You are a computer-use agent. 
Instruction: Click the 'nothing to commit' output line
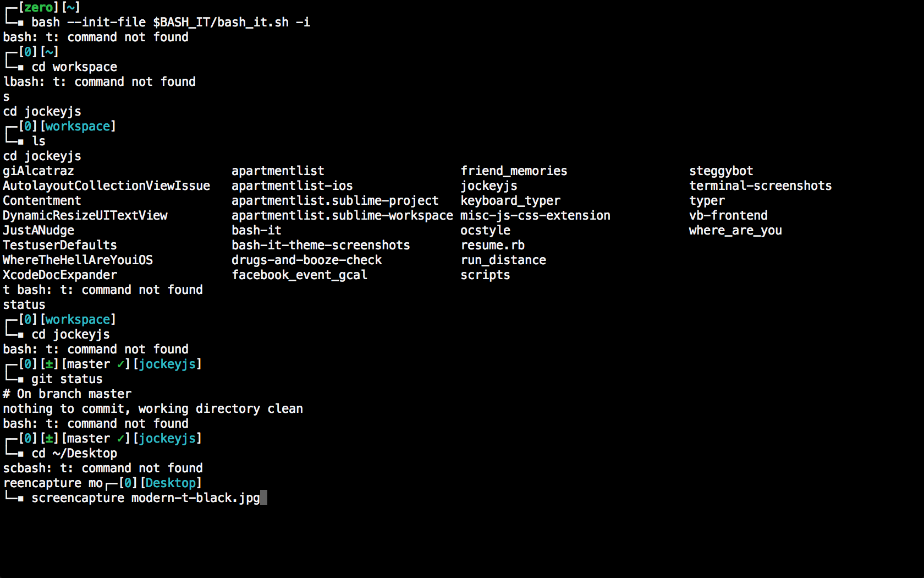[153, 408]
